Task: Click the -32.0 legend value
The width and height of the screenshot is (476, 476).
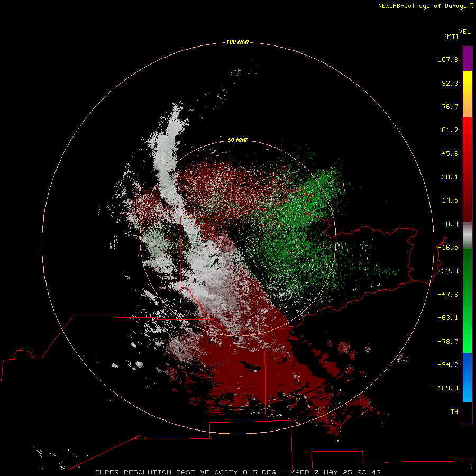Action: point(448,271)
